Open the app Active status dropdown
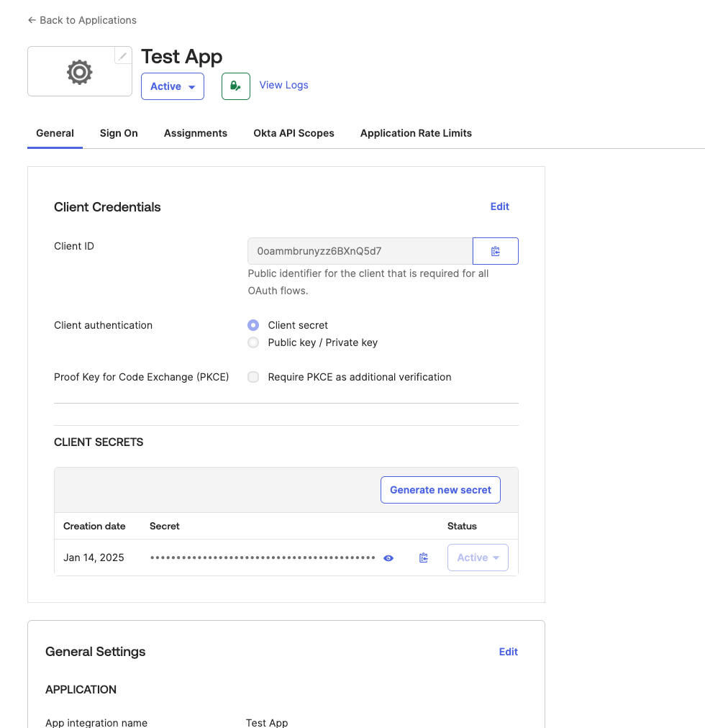The width and height of the screenshot is (705, 728). [x=173, y=86]
